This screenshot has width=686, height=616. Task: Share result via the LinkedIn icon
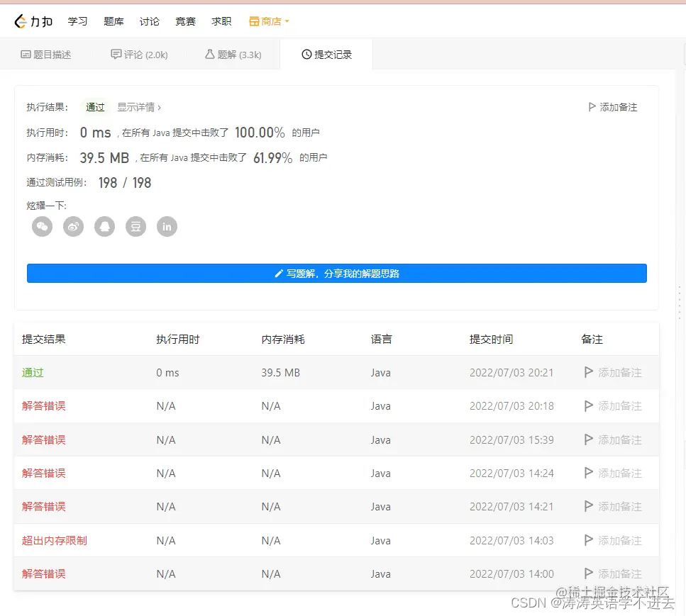tap(167, 226)
